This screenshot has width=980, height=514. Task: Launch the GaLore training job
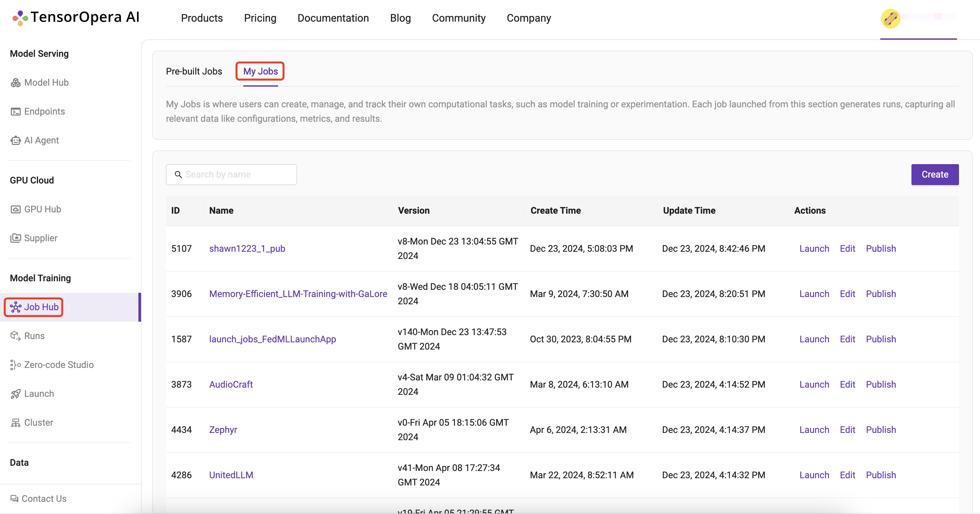814,294
